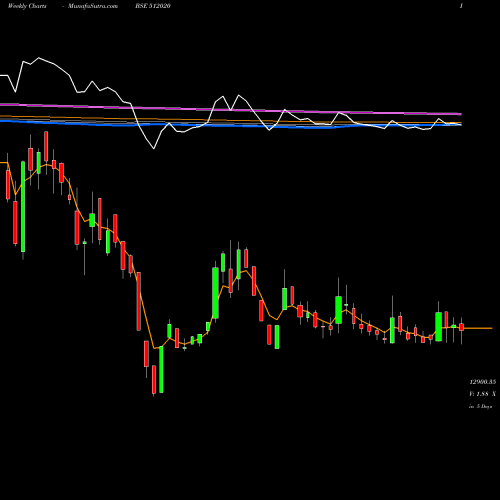Click the "in 5 Days" label
This screenshot has width=500, height=500.
coord(480,406)
